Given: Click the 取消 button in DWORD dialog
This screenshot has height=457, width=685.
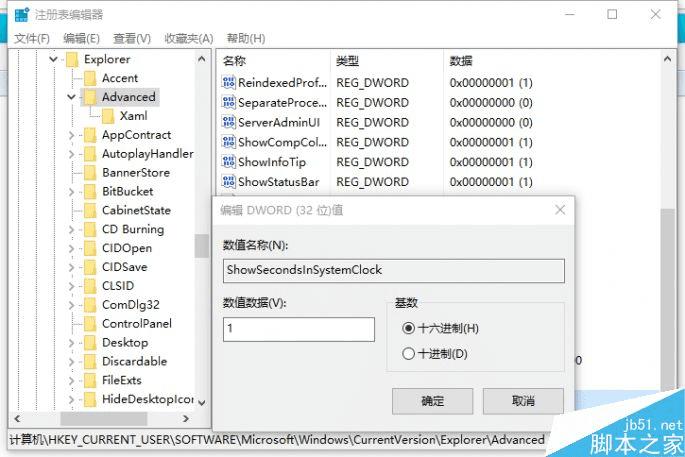Looking at the screenshot, I should (523, 401).
